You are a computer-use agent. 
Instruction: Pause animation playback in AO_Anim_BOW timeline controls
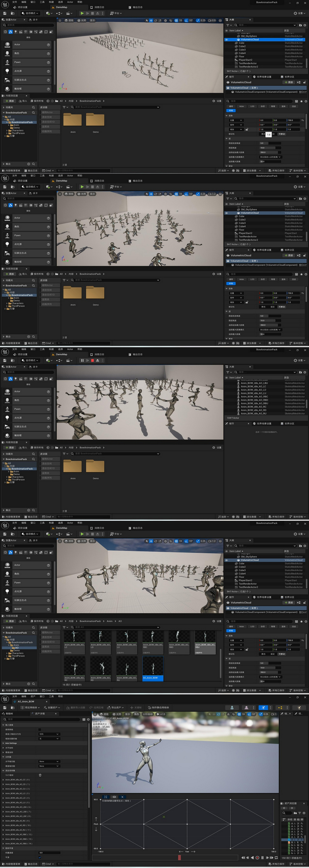point(262,858)
